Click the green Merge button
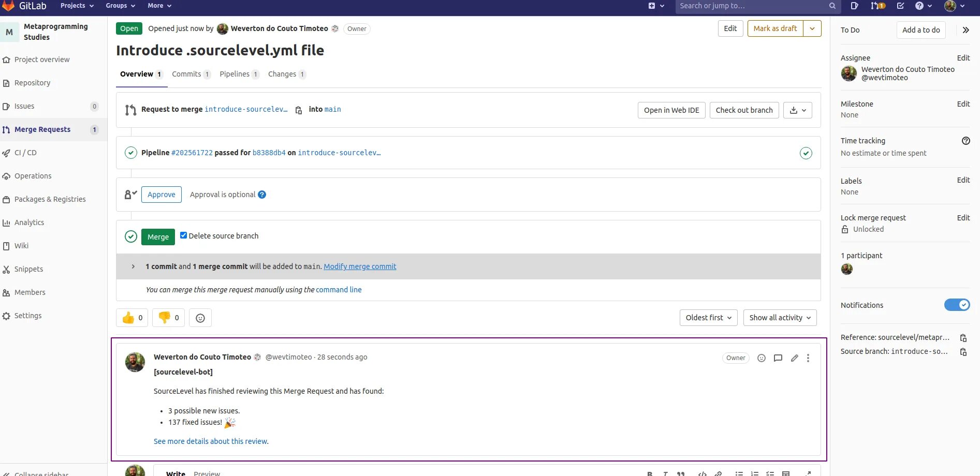Viewport: 980px width, 476px height. click(158, 236)
